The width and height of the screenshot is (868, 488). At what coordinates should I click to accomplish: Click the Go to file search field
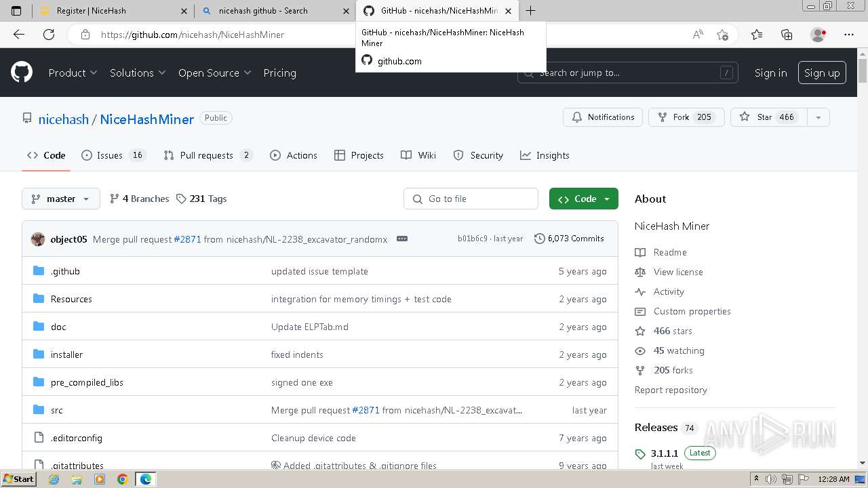click(471, 199)
